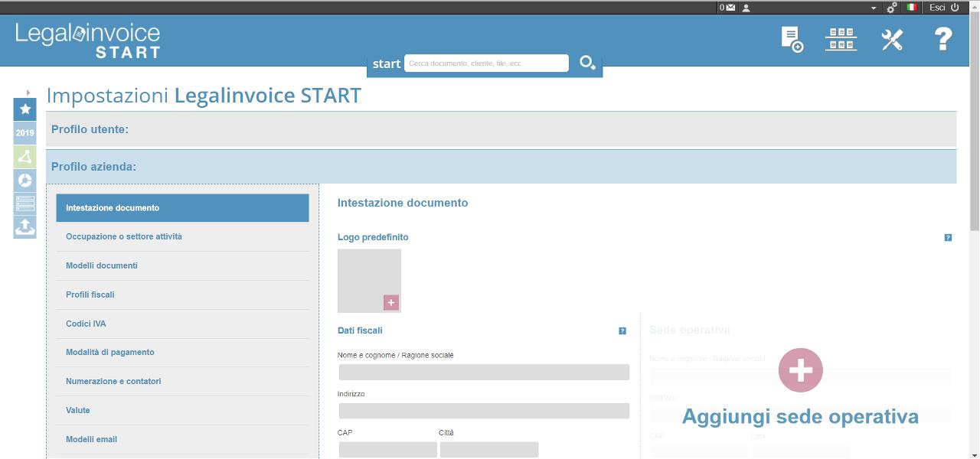Click the magnifier search icon
Screen dimensions: 980x459
587,63
